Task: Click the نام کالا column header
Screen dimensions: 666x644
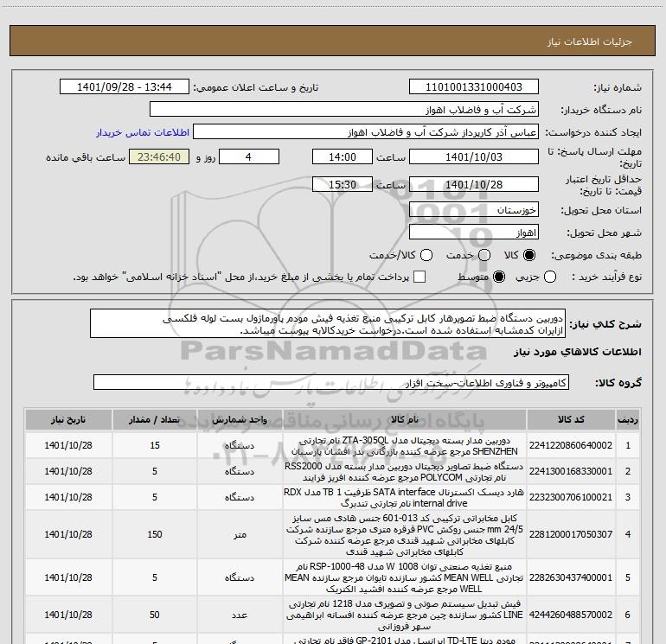Action: click(405, 420)
